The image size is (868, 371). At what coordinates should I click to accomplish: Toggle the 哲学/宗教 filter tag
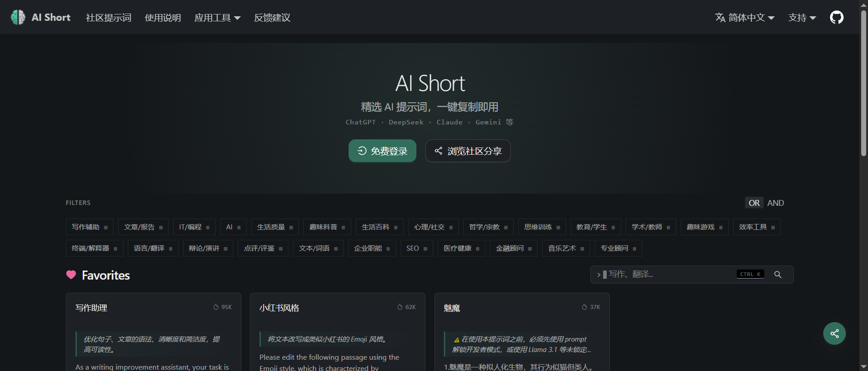click(x=488, y=227)
